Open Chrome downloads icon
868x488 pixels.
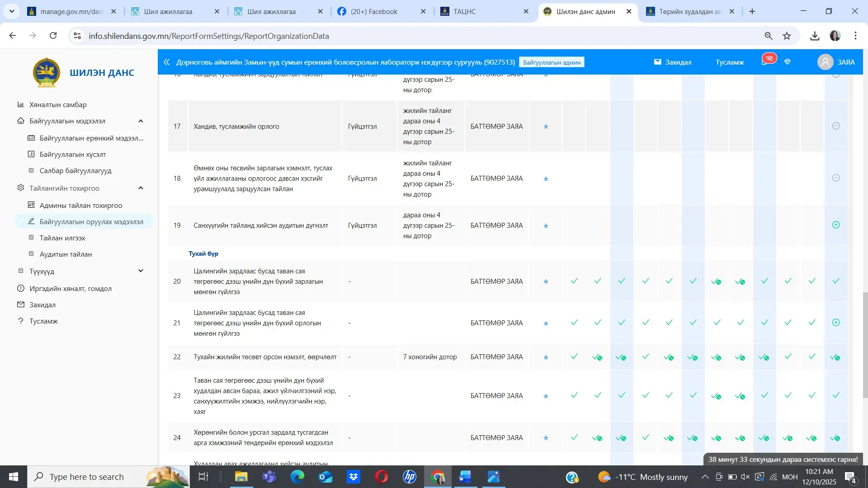[815, 36]
